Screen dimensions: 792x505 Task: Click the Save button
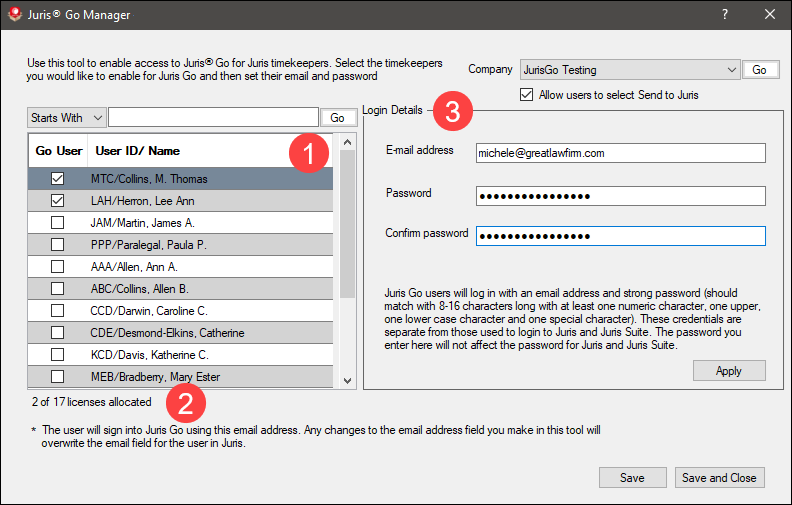point(632,478)
